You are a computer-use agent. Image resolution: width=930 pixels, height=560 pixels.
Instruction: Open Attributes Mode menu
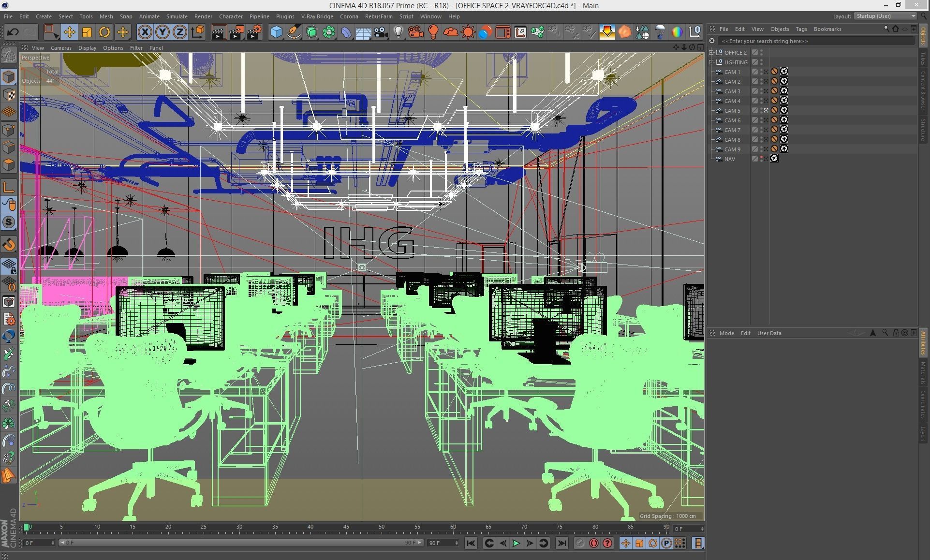coord(726,333)
